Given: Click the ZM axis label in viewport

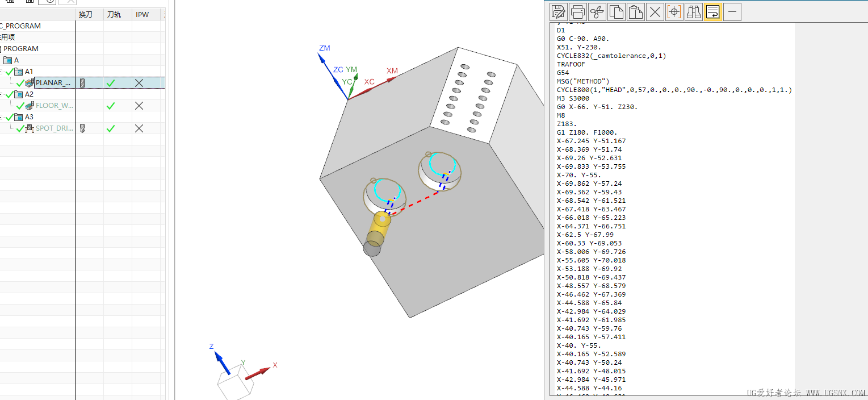Looking at the screenshot, I should coord(325,48).
